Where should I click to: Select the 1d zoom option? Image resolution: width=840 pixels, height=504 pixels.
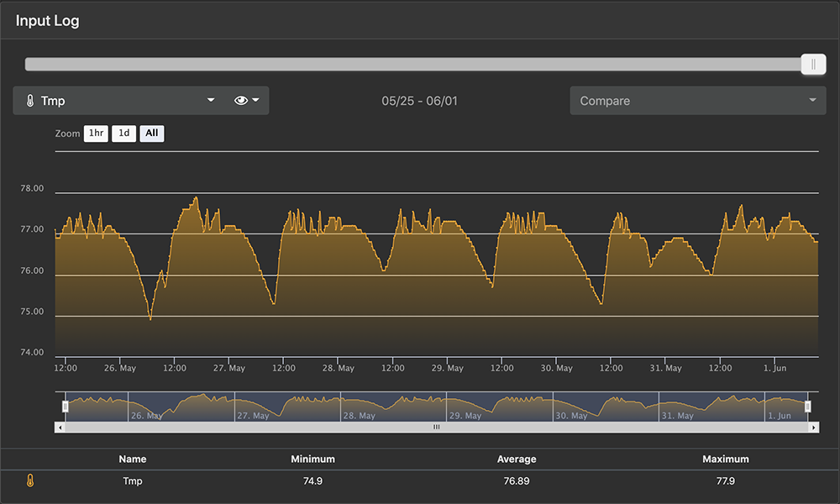point(123,134)
